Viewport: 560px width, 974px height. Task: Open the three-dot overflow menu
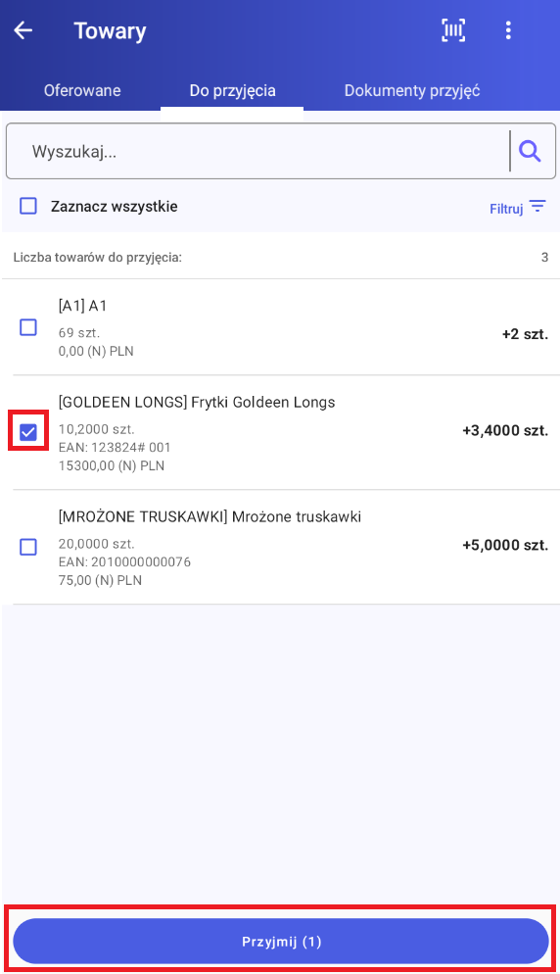click(x=508, y=29)
